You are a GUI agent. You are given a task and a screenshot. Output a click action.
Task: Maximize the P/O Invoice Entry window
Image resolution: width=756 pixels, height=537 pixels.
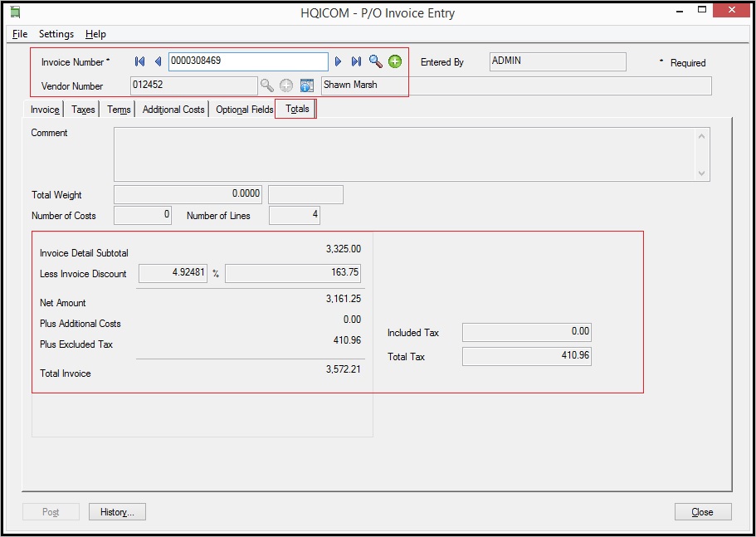[x=703, y=9]
